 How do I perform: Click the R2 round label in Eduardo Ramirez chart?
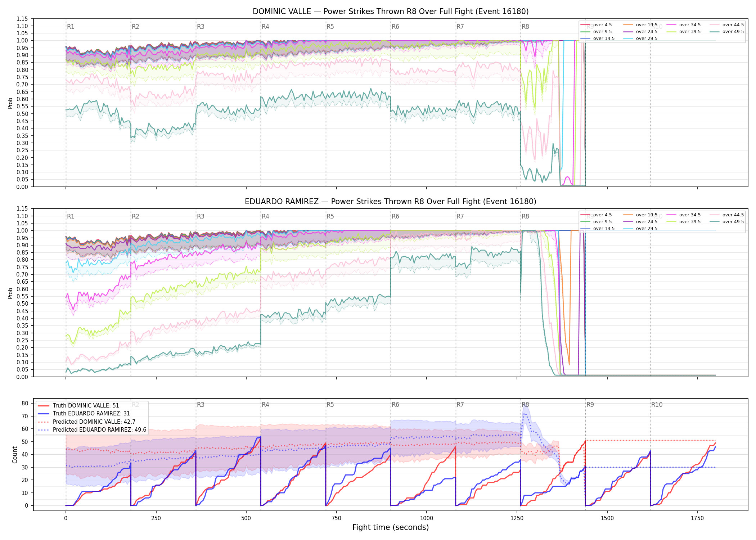pyautogui.click(x=135, y=216)
